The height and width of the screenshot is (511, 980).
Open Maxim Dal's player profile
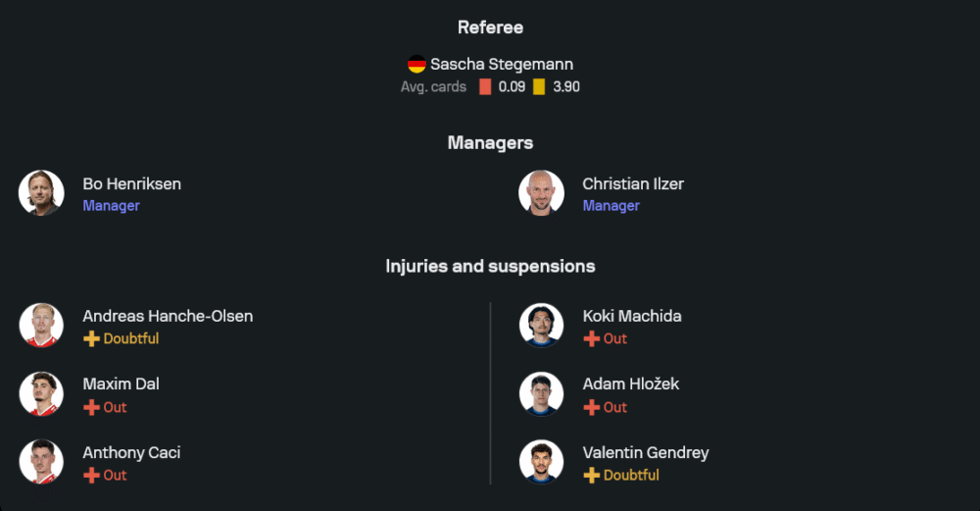(121, 384)
